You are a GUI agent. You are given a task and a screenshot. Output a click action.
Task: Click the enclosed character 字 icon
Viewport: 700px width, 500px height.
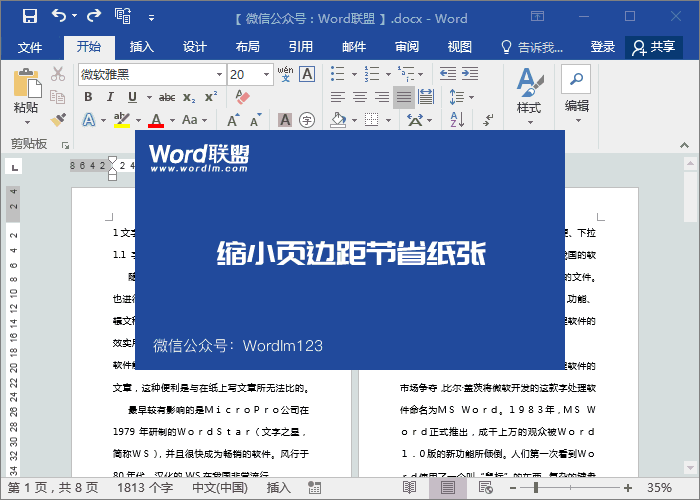tap(307, 120)
